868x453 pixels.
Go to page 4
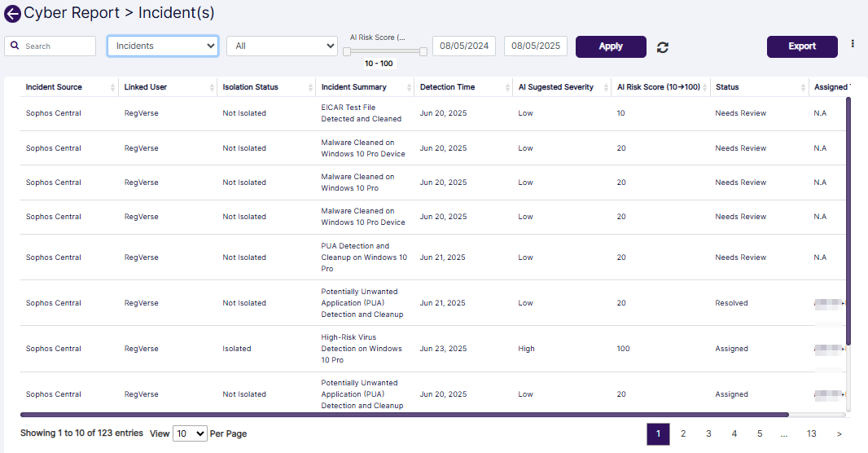734,434
